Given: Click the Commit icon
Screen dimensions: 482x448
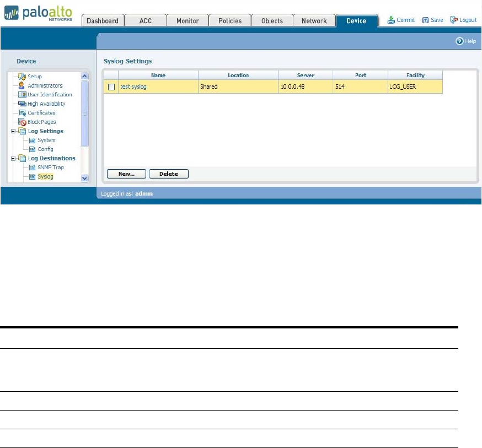Looking at the screenshot, I should click(x=391, y=20).
